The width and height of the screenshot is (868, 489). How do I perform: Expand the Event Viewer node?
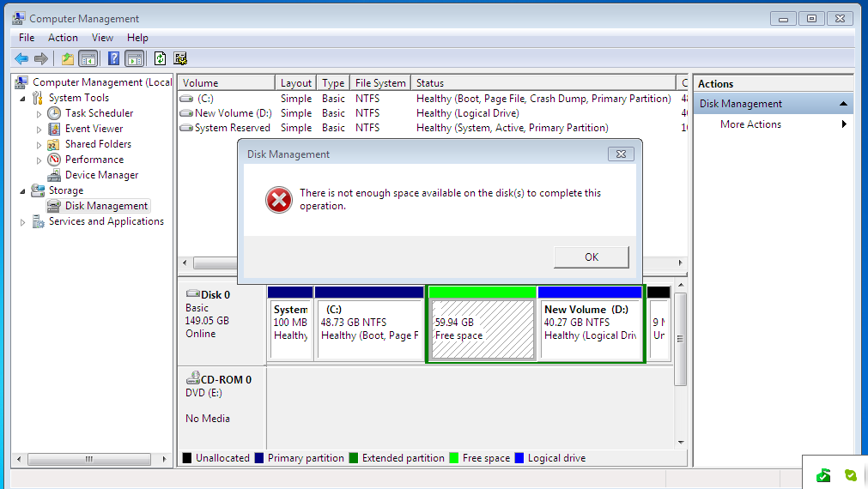(x=39, y=130)
